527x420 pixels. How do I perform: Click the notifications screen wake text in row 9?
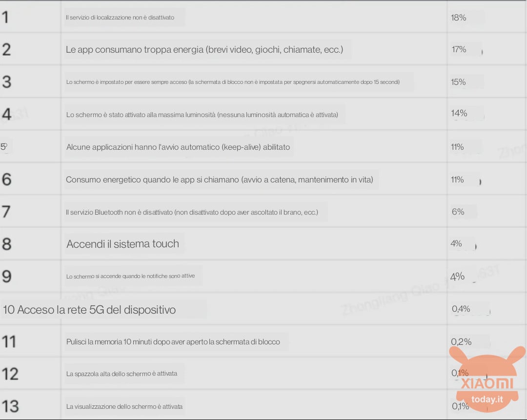coord(130,276)
